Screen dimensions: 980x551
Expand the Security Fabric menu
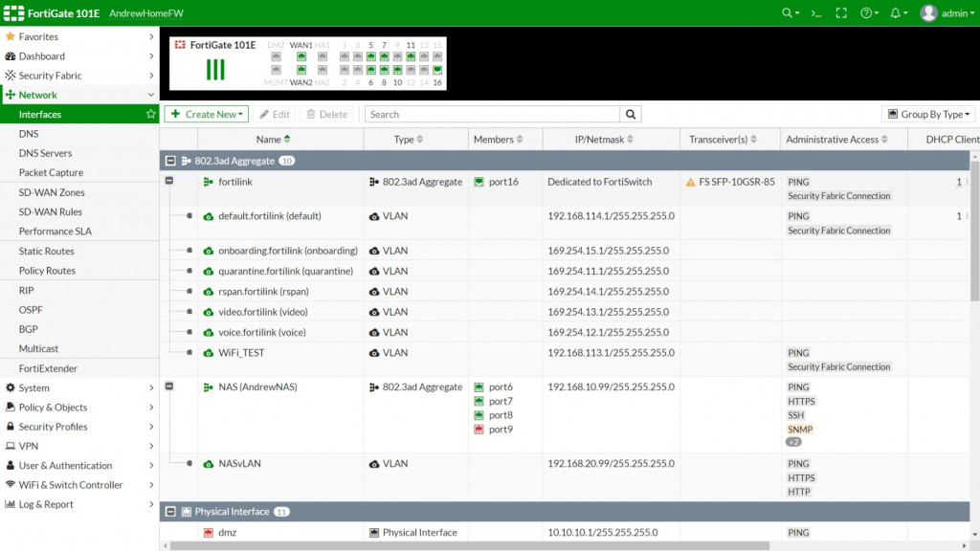79,76
